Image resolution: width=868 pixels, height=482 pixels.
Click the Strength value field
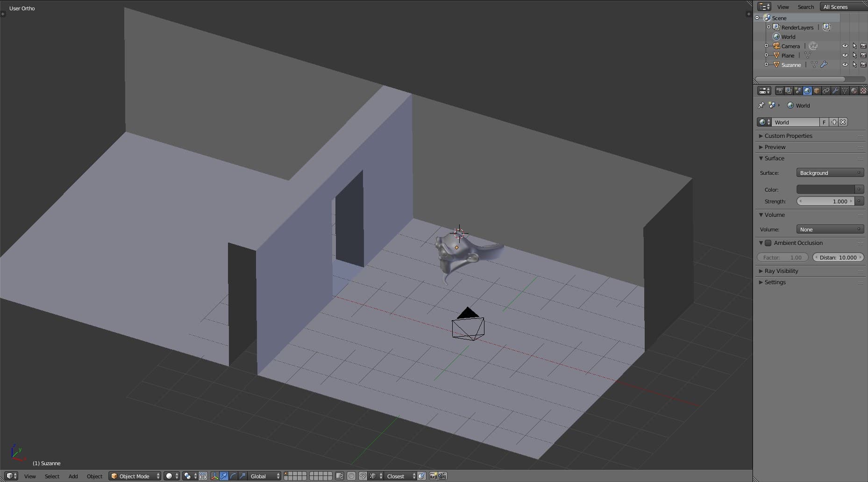(x=825, y=201)
